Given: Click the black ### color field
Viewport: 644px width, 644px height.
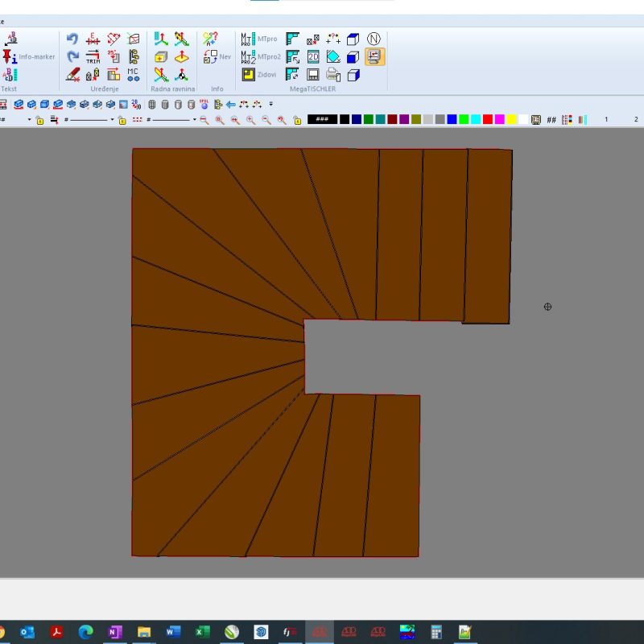Looking at the screenshot, I should [322, 119].
